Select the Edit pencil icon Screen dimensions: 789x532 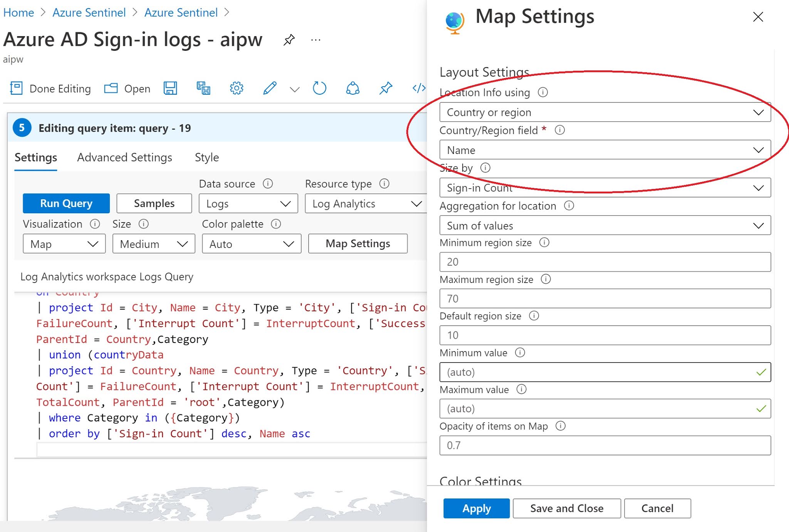269,88
